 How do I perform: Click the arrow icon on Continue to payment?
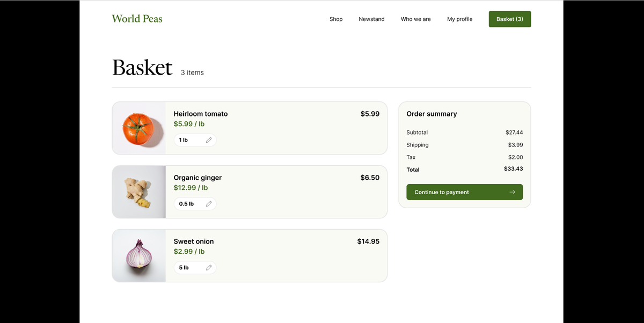(513, 192)
